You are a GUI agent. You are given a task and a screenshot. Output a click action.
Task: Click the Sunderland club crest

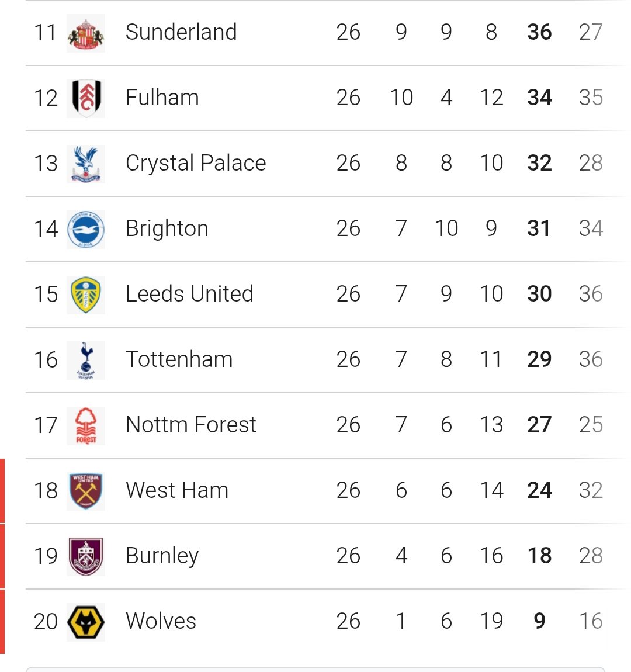click(x=86, y=33)
